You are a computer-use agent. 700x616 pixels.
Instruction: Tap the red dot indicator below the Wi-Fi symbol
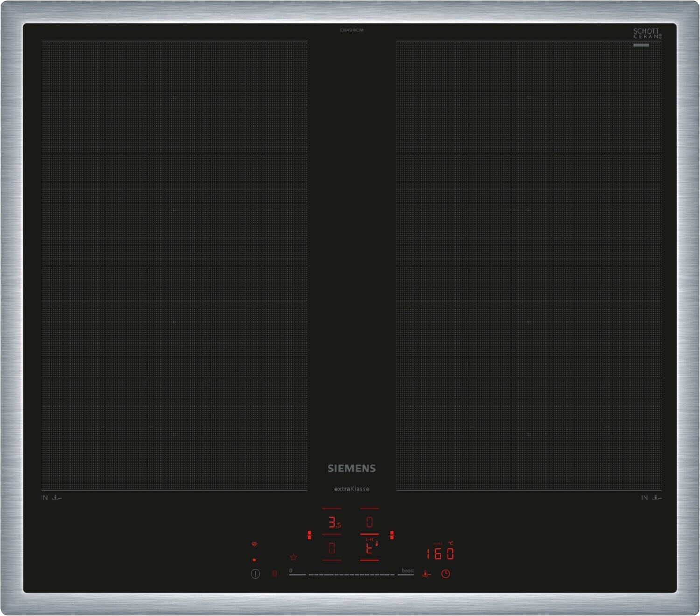pos(254,560)
